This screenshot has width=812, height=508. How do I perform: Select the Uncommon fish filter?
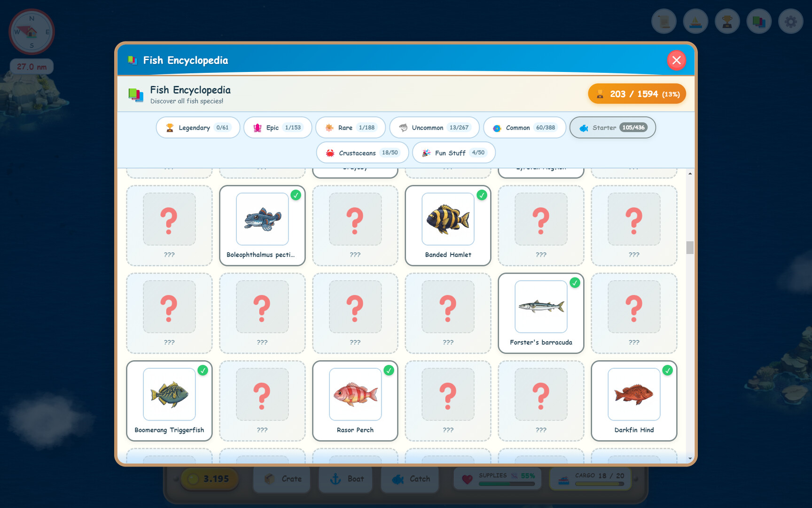(x=434, y=127)
